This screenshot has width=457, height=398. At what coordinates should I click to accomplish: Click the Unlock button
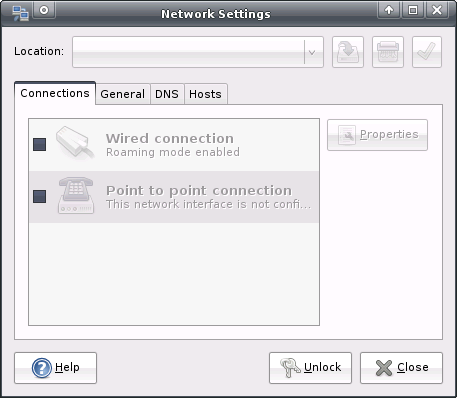point(310,368)
